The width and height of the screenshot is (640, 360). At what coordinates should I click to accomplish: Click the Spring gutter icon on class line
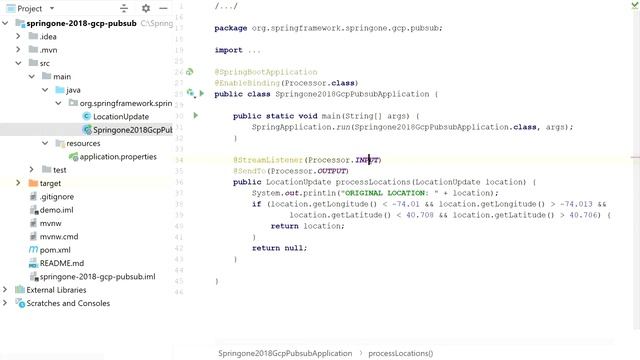[191, 93]
